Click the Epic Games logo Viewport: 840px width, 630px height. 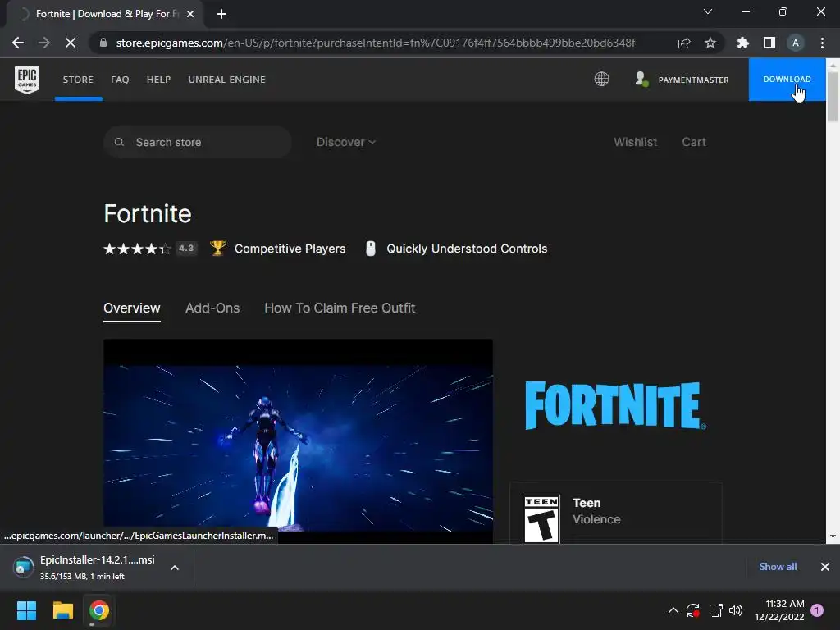click(x=27, y=80)
